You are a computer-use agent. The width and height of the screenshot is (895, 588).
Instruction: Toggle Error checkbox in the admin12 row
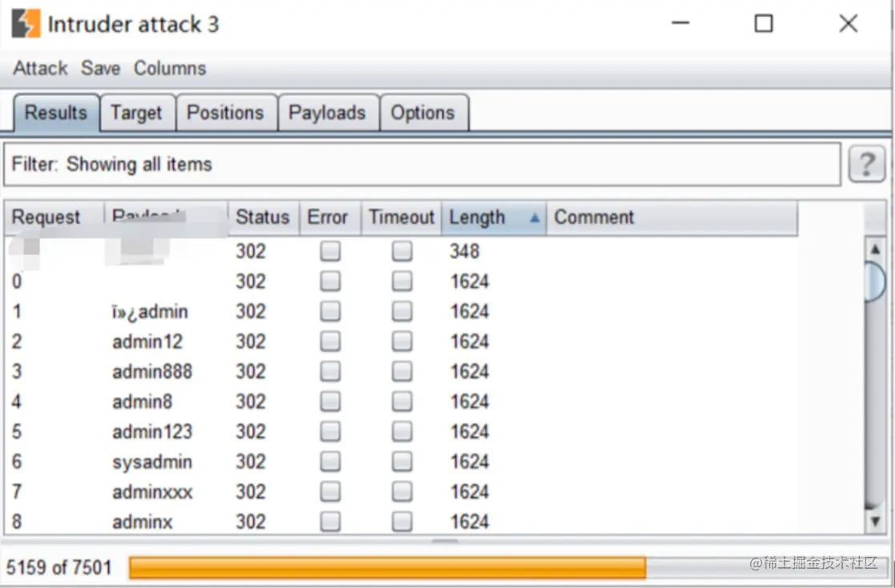click(330, 341)
